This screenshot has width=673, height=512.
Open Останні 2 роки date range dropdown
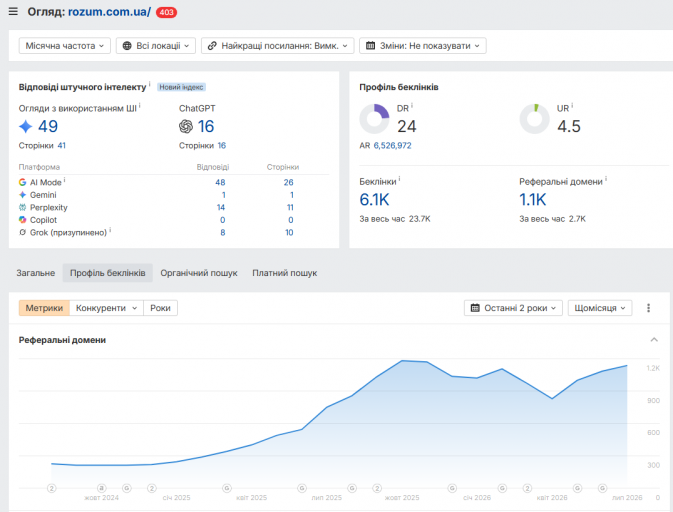pos(513,308)
